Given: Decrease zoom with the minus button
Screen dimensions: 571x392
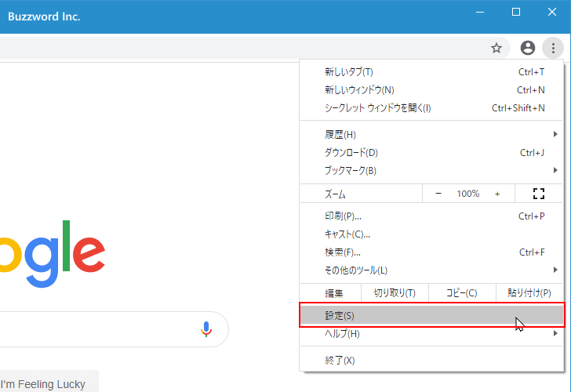Looking at the screenshot, I should (x=438, y=194).
